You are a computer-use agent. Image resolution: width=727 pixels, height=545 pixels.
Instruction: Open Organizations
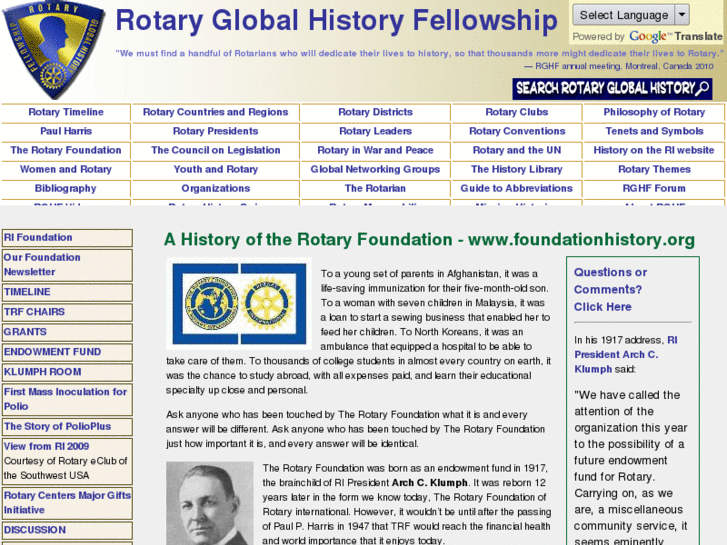(x=216, y=188)
